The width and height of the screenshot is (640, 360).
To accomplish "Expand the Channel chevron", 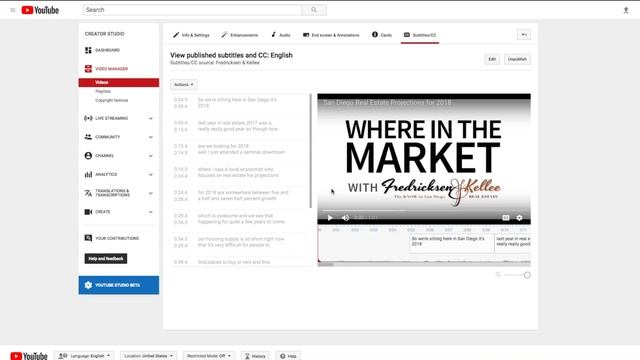I will click(151, 156).
